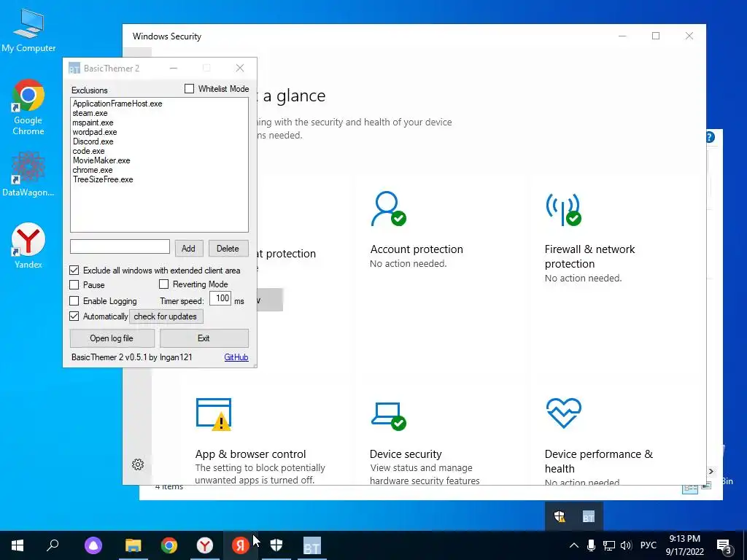Select mspaint.exe in Exclusions list
Screen dimensions: 747x560
tap(93, 122)
